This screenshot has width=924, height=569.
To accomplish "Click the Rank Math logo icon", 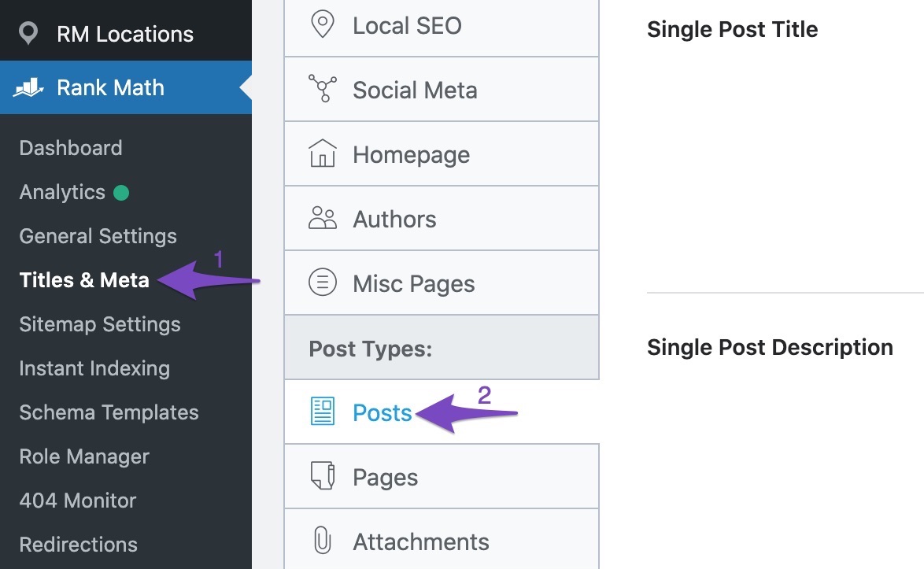I will pyautogui.click(x=28, y=88).
